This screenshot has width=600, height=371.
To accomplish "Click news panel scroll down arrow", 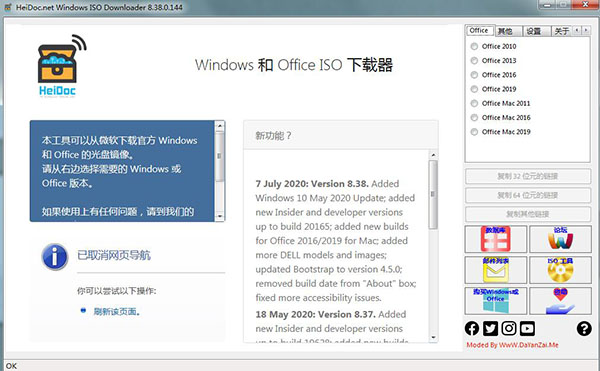I will click(433, 337).
